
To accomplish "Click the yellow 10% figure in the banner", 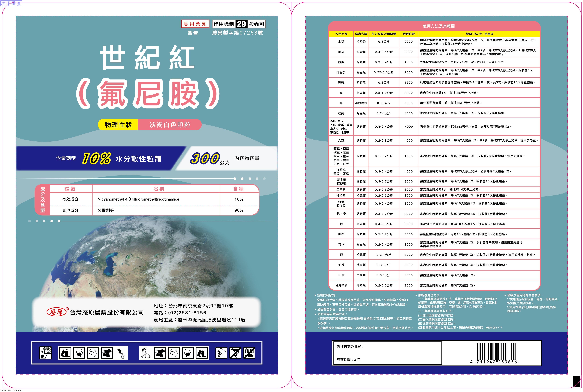I will 97,158.
